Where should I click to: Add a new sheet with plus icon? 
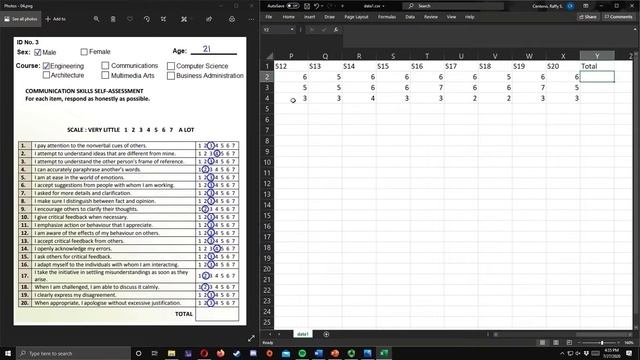click(x=326, y=334)
